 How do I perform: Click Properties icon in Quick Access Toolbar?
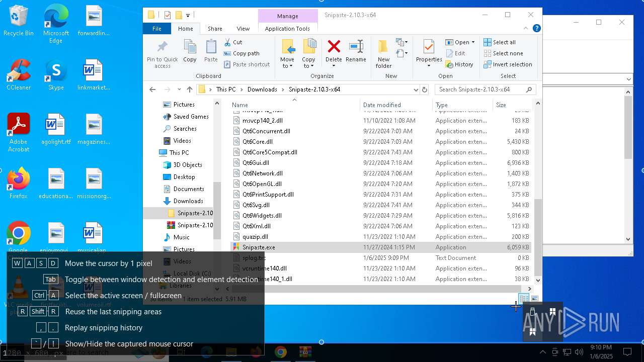tap(168, 15)
